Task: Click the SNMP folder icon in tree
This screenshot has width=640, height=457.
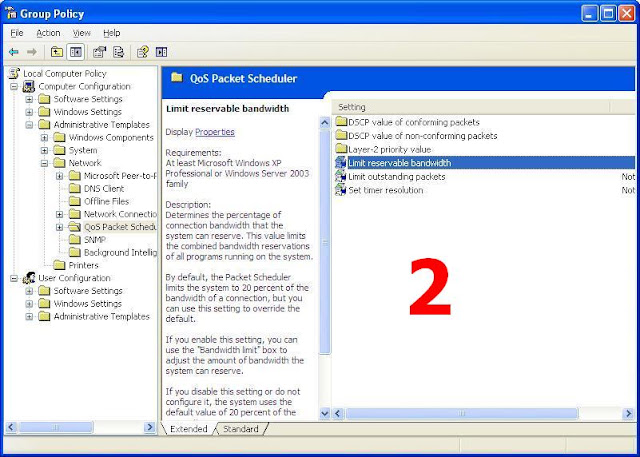Action: pyautogui.click(x=75, y=240)
